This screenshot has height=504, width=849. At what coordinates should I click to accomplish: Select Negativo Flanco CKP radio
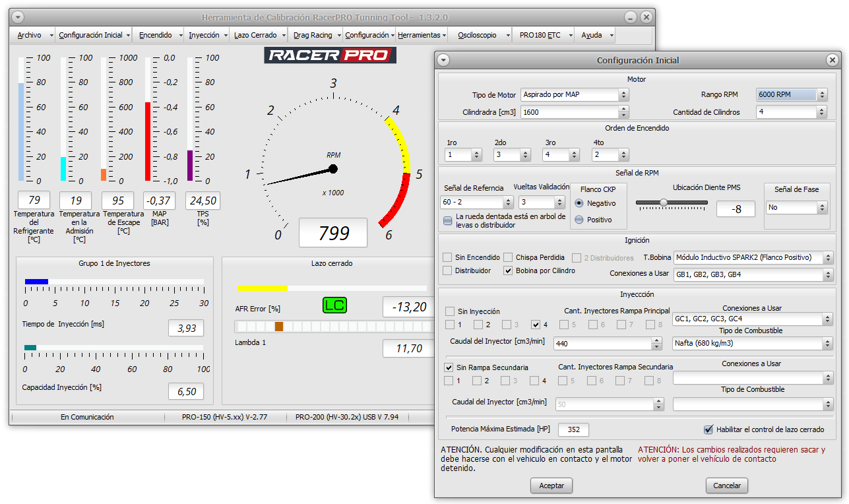coord(579,203)
